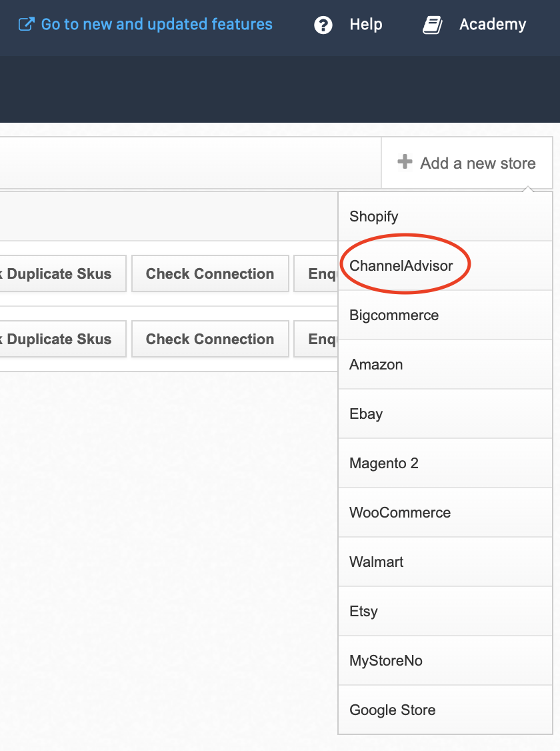Click the external link icon beside new features
Viewport: 560px width, 751px height.
26,25
